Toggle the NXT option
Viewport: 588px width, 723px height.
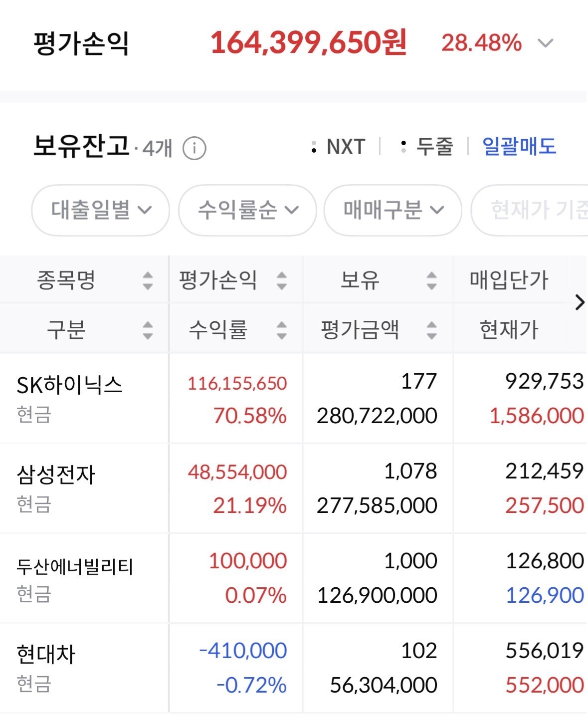click(338, 147)
